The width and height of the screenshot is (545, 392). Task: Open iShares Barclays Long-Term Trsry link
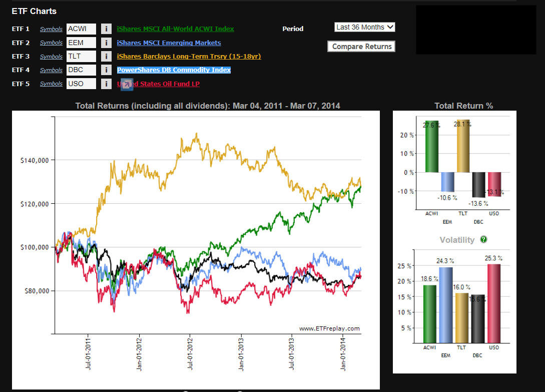click(x=189, y=57)
